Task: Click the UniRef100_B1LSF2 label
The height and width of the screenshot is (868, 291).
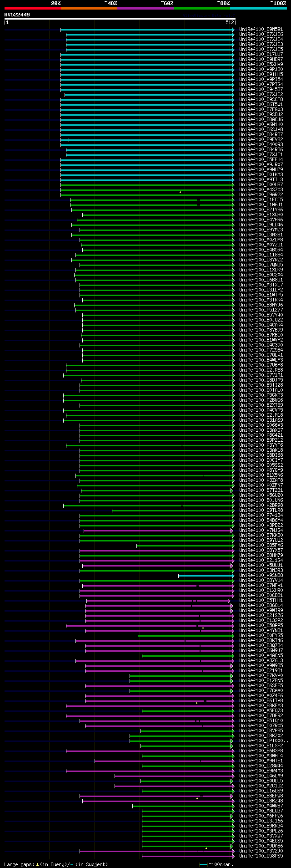Action: point(261,745)
